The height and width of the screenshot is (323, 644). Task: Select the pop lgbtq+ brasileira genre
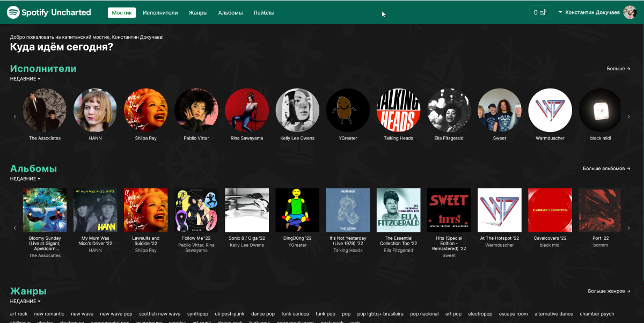[x=380, y=314]
